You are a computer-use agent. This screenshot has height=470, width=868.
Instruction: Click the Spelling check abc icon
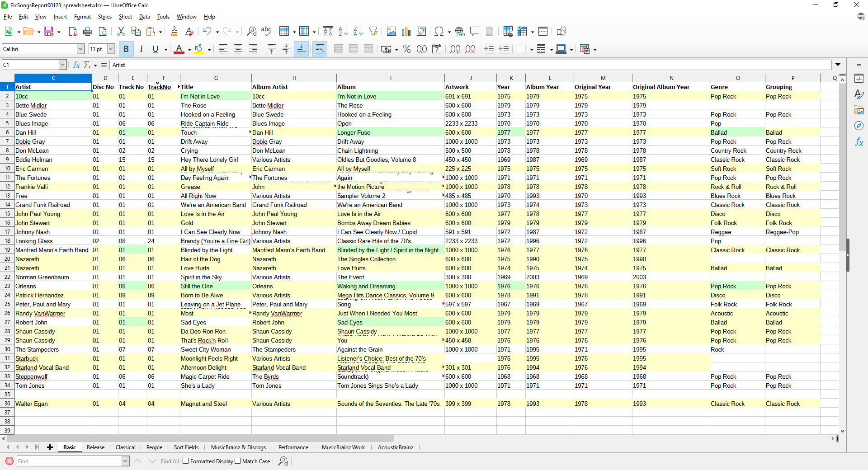tap(266, 31)
